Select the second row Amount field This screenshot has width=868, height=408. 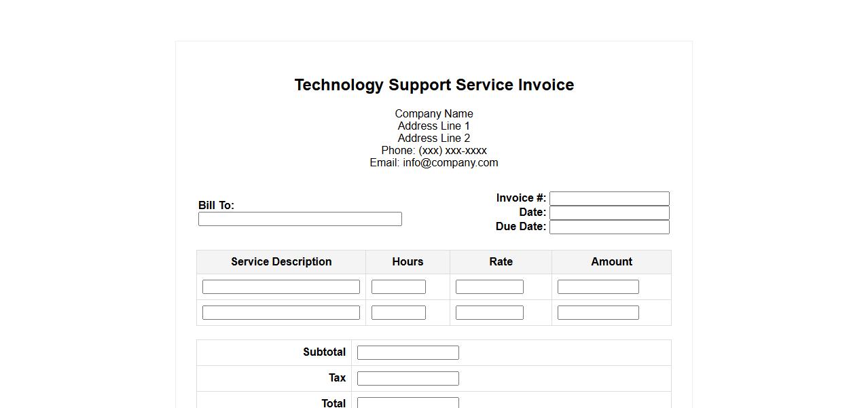(598, 312)
